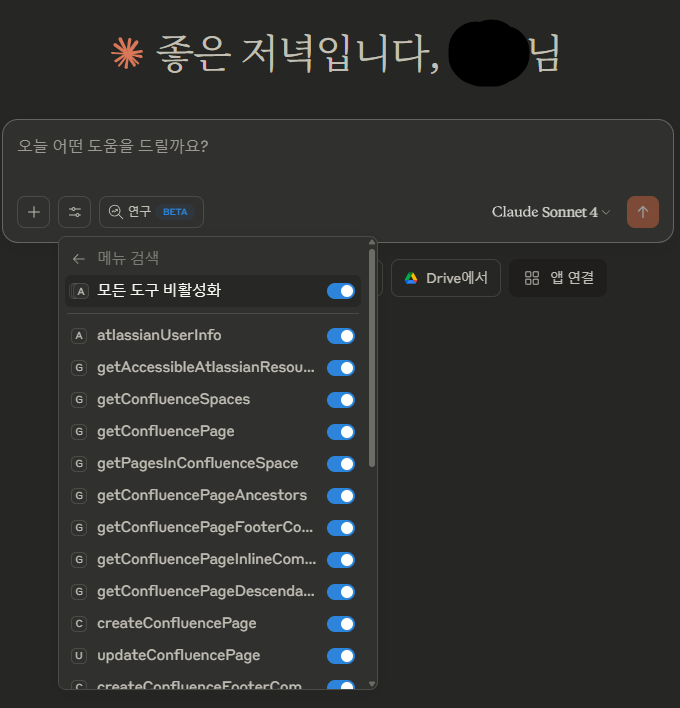Click the G badge next to getConfluencePageDescenda...
The height and width of the screenshot is (708, 680).
point(79,592)
